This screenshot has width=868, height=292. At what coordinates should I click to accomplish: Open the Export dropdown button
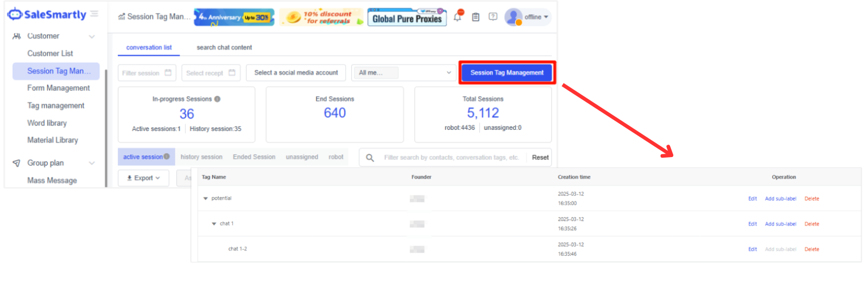143,178
